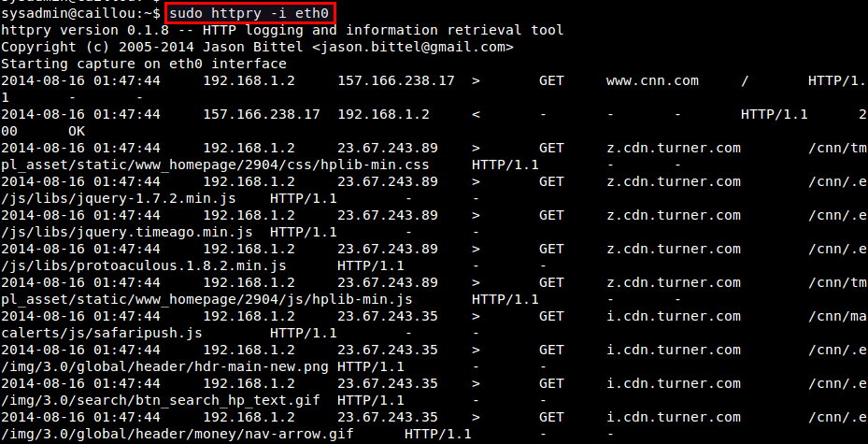
Task: Click the OK response status text
Action: click(76, 131)
